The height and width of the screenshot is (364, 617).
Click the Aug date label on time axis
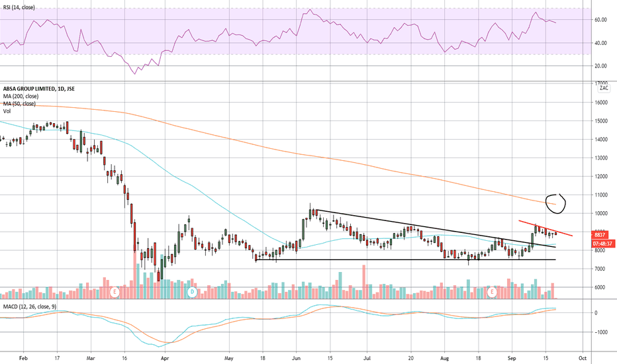445,358
